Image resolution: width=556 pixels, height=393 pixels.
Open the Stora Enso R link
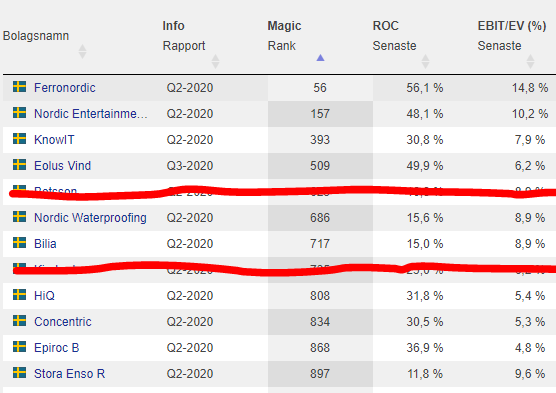pyautogui.click(x=70, y=373)
